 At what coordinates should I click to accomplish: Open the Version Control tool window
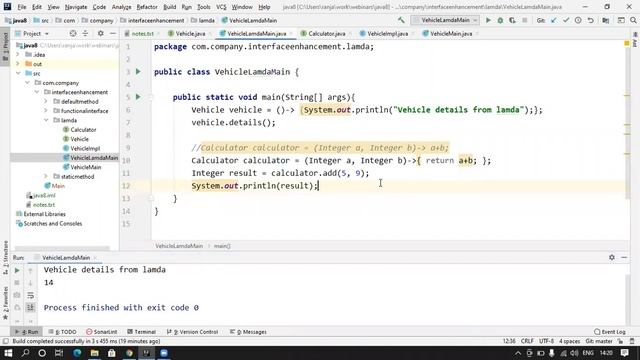[x=192, y=332]
